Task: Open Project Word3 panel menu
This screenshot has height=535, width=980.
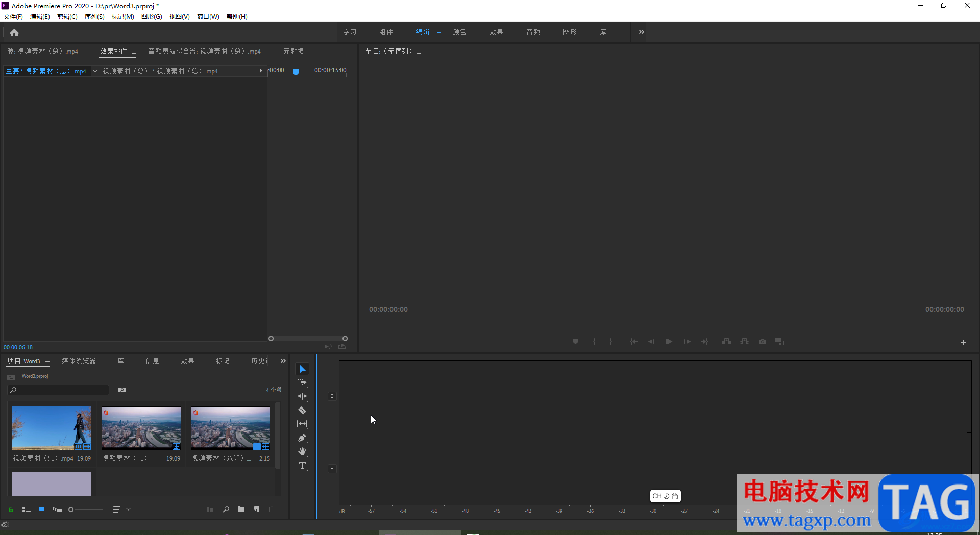Action: tap(47, 361)
